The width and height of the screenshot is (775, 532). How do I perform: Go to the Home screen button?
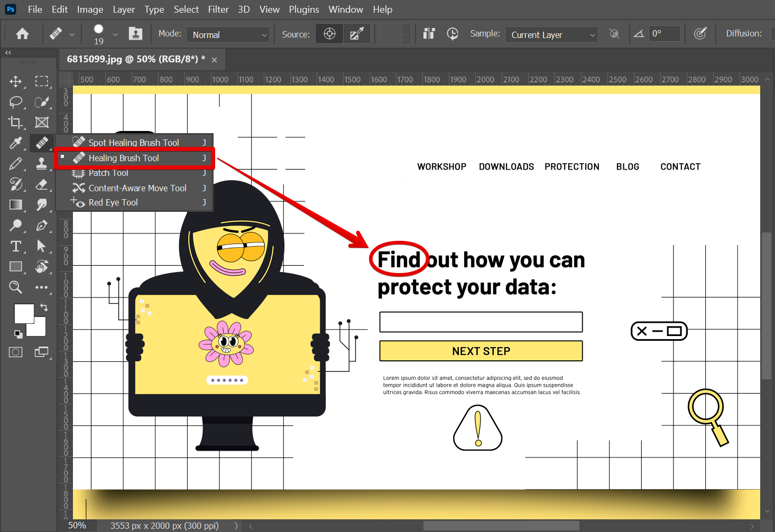(22, 34)
